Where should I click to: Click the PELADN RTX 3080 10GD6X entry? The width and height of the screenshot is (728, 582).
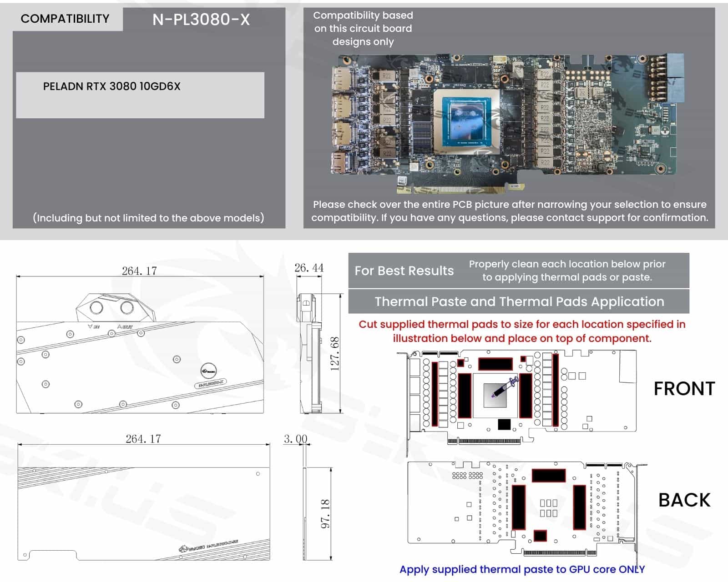pyautogui.click(x=112, y=86)
